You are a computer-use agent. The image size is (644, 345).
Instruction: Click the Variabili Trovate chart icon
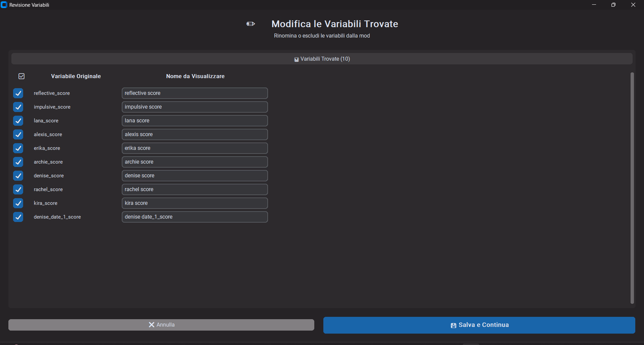coord(297,59)
